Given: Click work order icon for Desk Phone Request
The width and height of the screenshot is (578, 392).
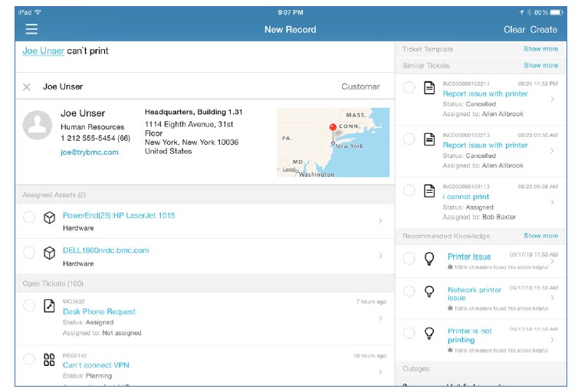Looking at the screenshot, I should point(49,306).
